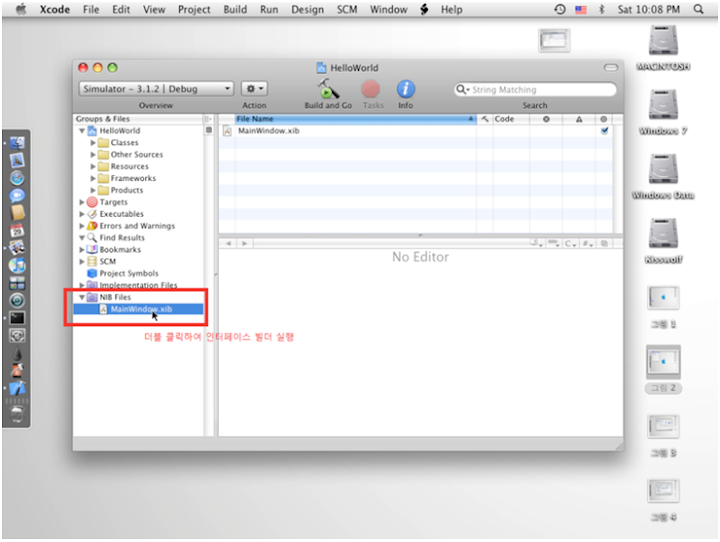The height and width of the screenshot is (542, 720).
Task: Select the 그림 2 desktop thumbnail
Action: click(x=663, y=362)
